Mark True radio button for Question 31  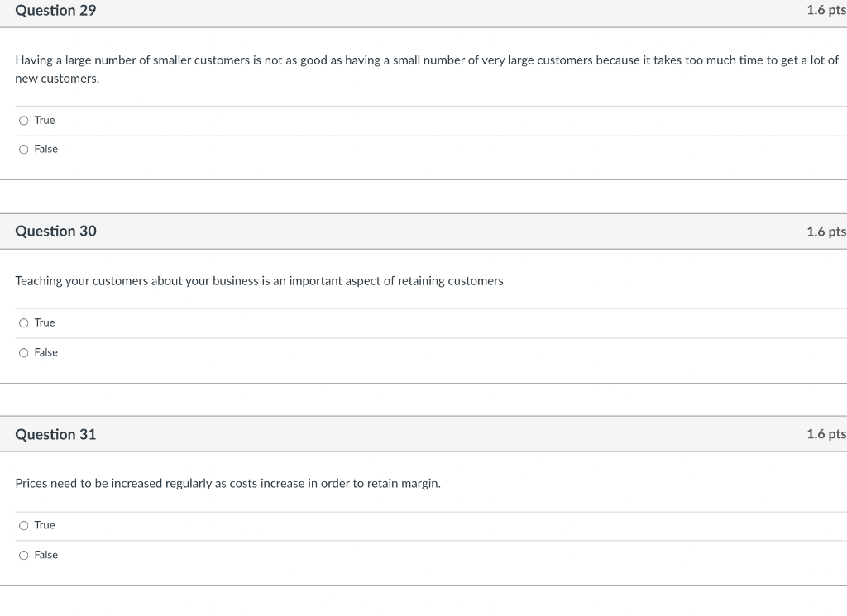coord(24,526)
